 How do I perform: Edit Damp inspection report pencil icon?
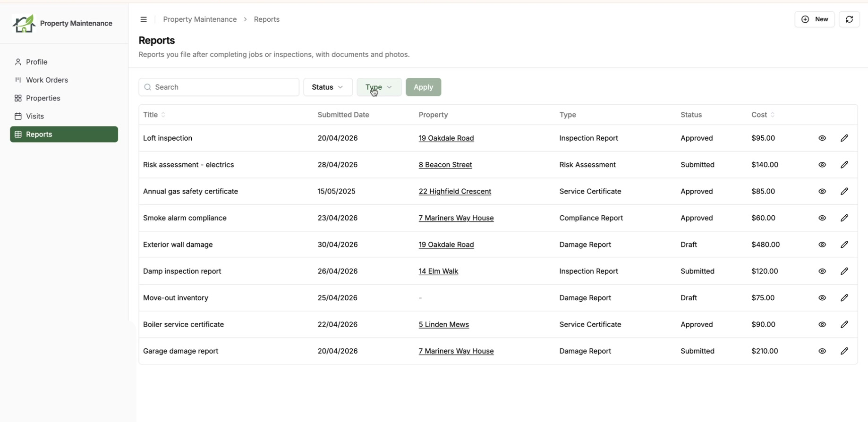pyautogui.click(x=844, y=271)
